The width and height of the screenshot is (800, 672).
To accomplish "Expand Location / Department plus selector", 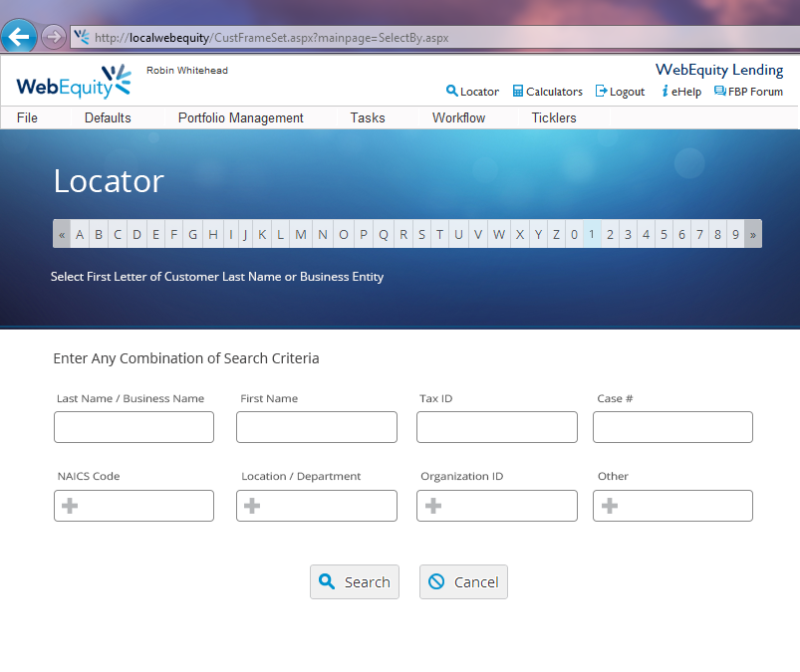I will tap(252, 506).
